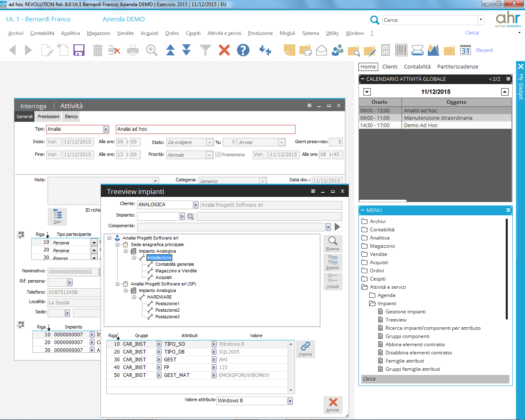This screenshot has width=525, height=420.
Task: Click the barcode icon in toolbar
Action: coord(401,50)
